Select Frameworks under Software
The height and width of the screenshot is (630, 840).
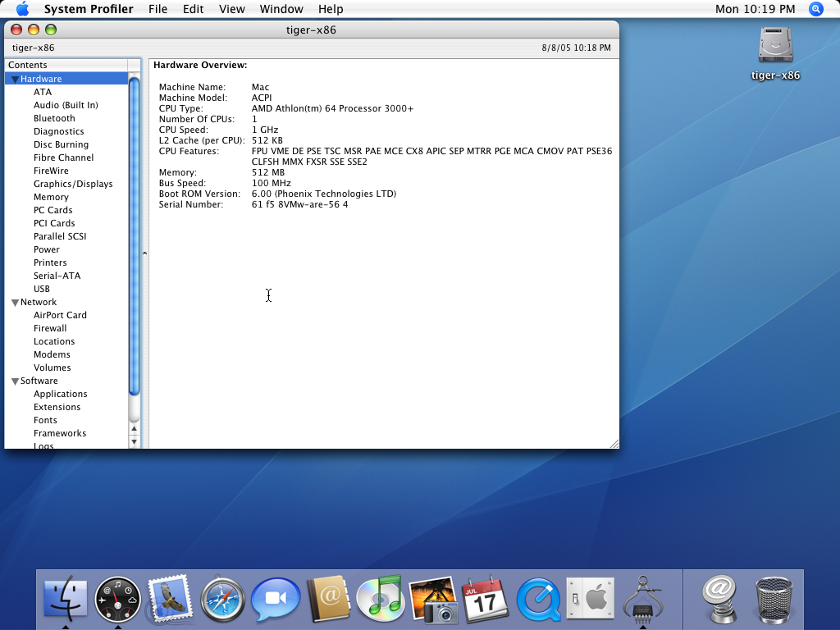click(x=60, y=433)
